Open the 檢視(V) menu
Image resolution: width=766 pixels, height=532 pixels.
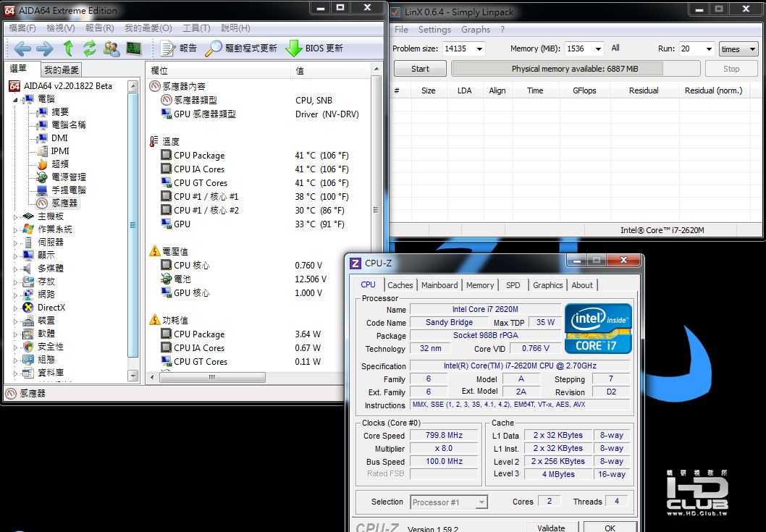61,28
